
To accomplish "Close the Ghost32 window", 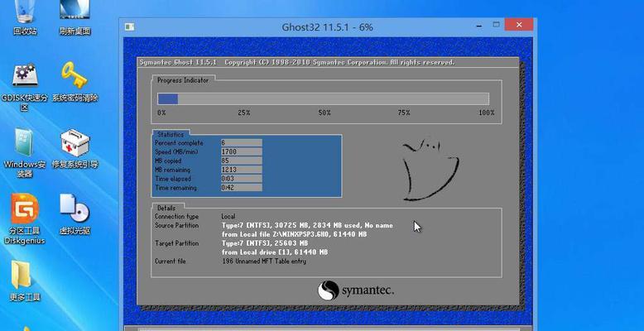I will click(x=519, y=25).
